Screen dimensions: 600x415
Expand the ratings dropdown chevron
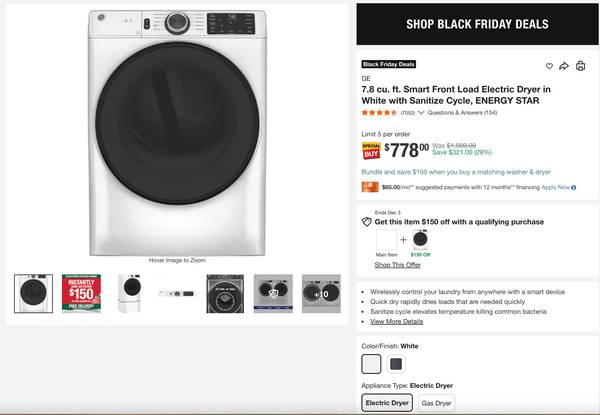pos(421,113)
